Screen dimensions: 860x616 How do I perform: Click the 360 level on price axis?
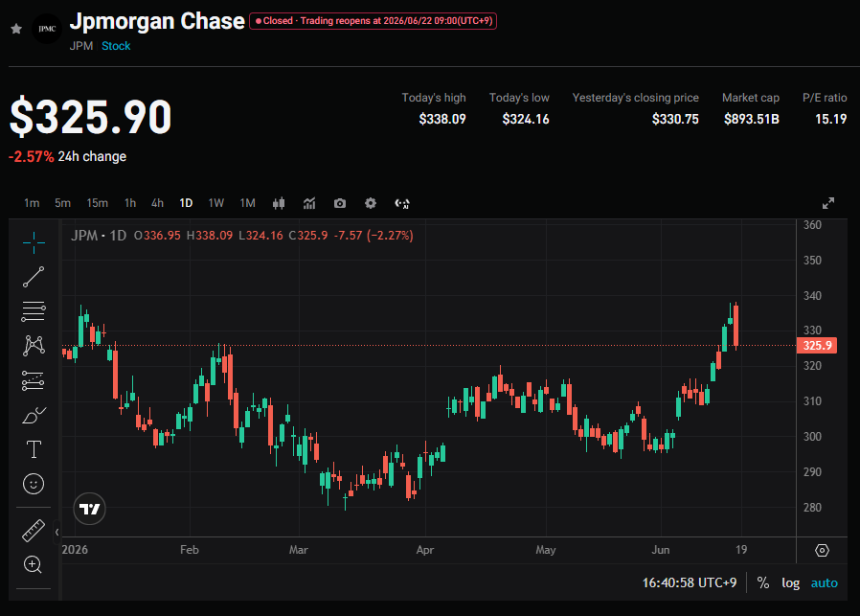click(812, 225)
